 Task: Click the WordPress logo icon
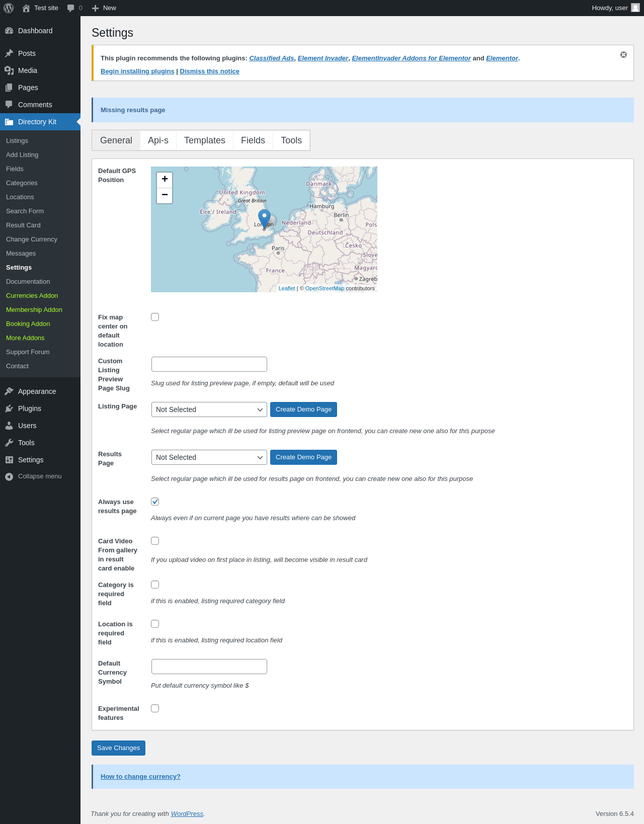click(x=9, y=8)
